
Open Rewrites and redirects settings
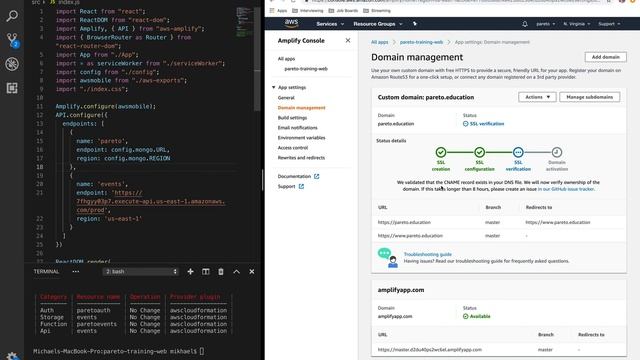tap(301, 158)
